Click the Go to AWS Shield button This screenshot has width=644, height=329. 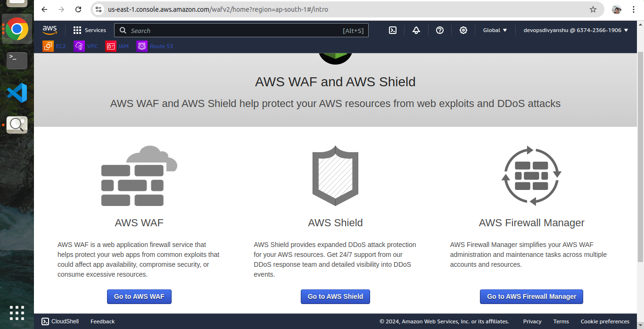coord(335,296)
